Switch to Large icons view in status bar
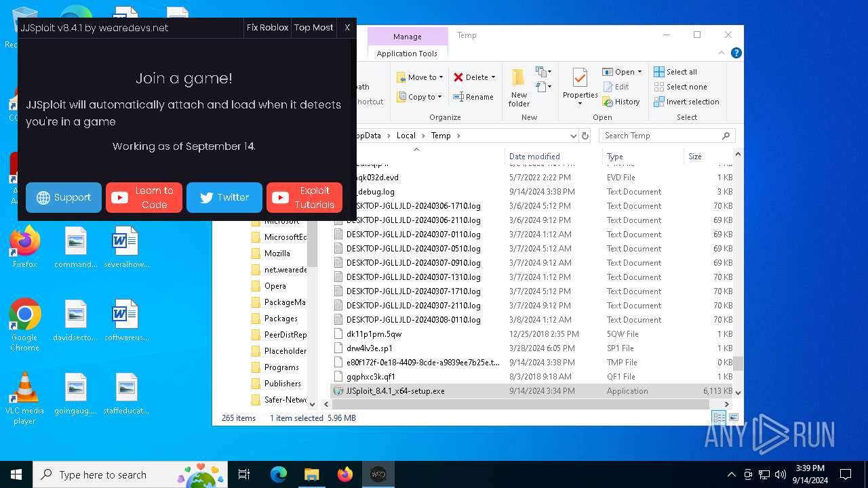 coord(733,418)
